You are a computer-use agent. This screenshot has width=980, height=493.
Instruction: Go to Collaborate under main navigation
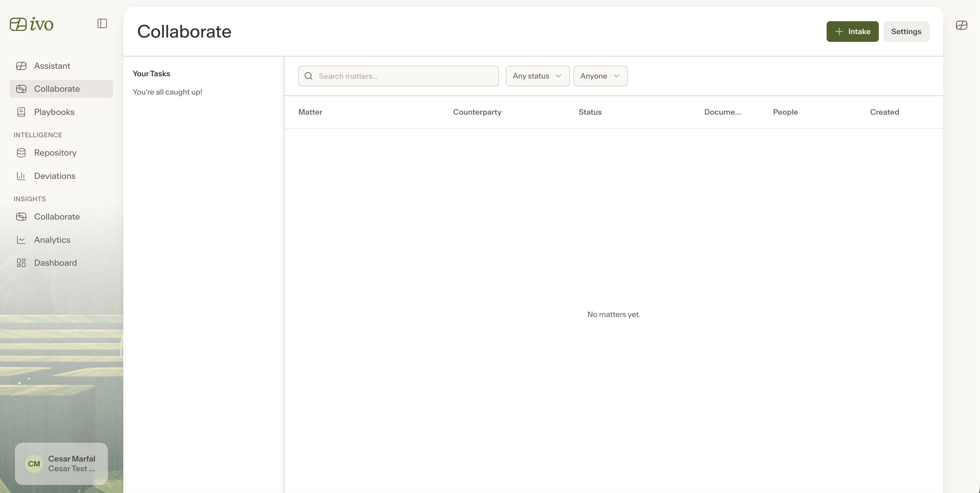point(61,89)
